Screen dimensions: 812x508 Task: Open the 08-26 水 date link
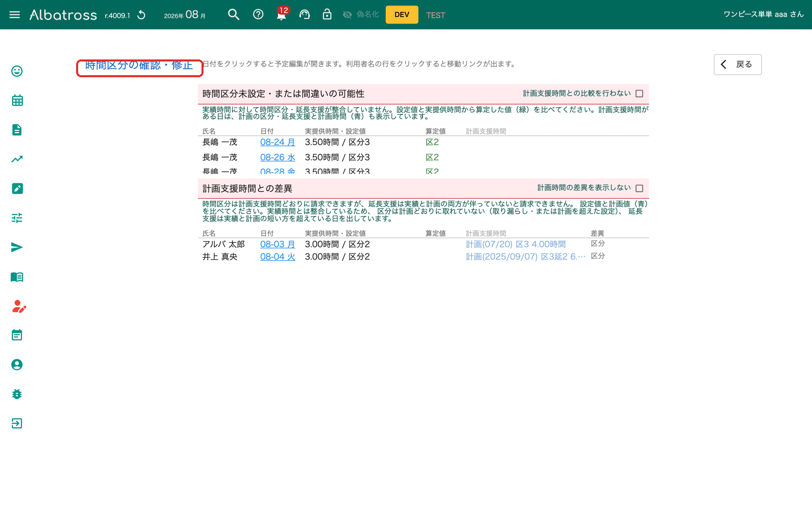tap(278, 157)
